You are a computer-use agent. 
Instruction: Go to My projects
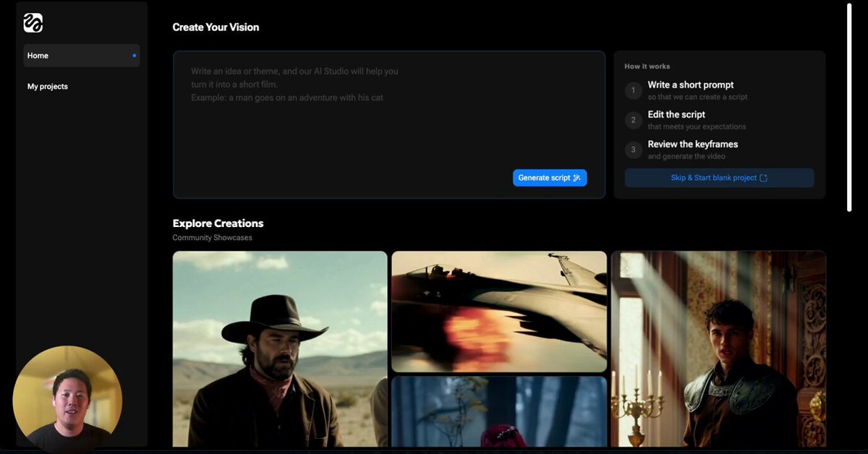click(x=48, y=87)
